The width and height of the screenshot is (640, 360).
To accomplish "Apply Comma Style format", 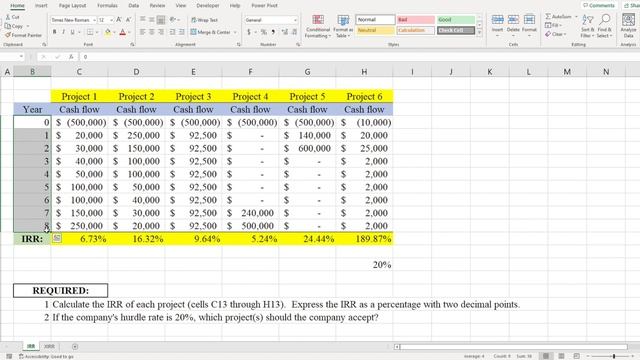I will tap(273, 32).
